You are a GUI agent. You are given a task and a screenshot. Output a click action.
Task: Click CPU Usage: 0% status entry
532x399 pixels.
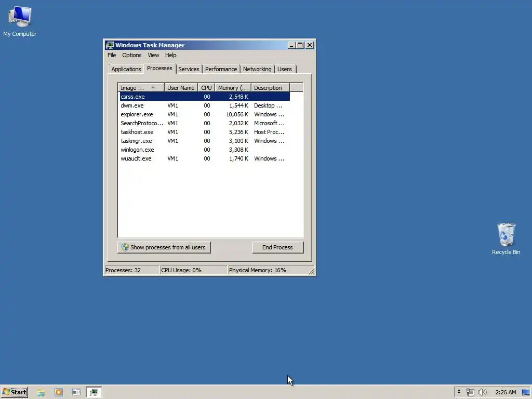pos(193,270)
